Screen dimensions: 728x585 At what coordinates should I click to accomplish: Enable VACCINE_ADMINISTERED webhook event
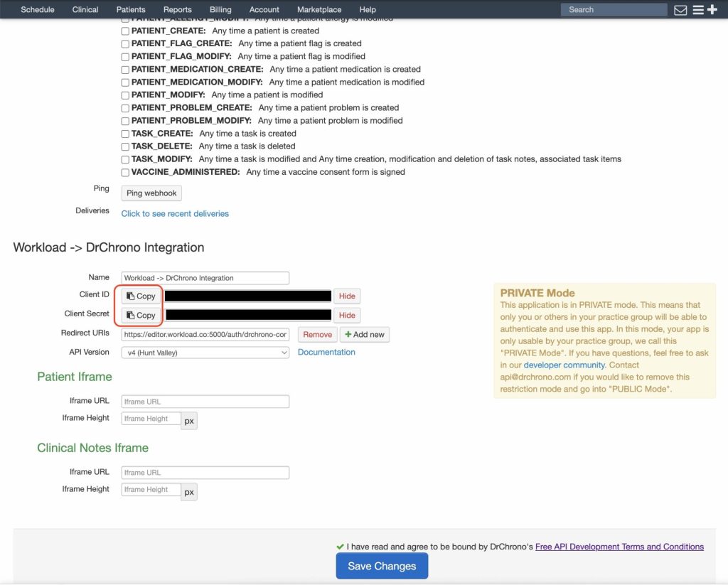[x=125, y=172]
